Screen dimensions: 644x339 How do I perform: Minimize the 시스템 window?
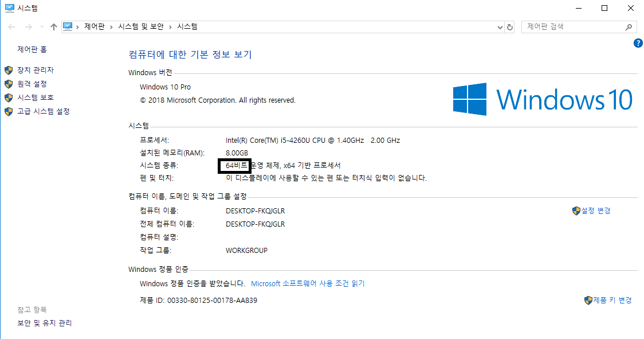point(579,8)
